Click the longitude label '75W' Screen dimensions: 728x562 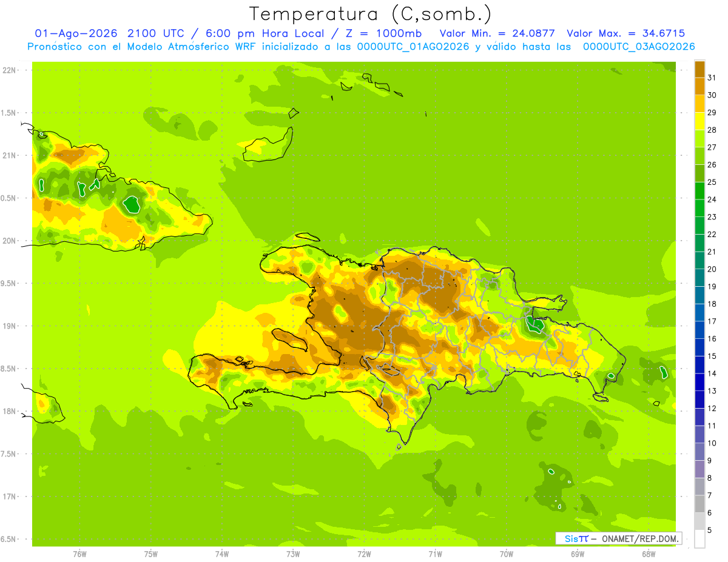pyautogui.click(x=151, y=554)
